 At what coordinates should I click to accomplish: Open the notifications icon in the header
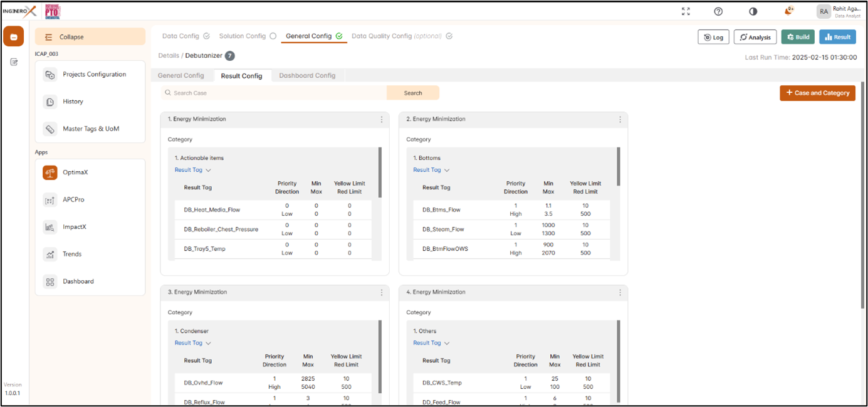point(789,11)
